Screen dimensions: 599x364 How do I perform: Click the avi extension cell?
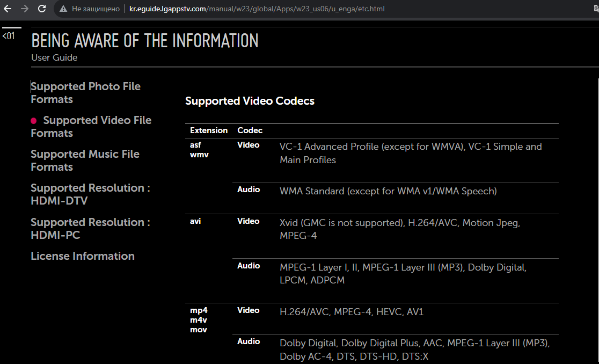pyautogui.click(x=195, y=221)
